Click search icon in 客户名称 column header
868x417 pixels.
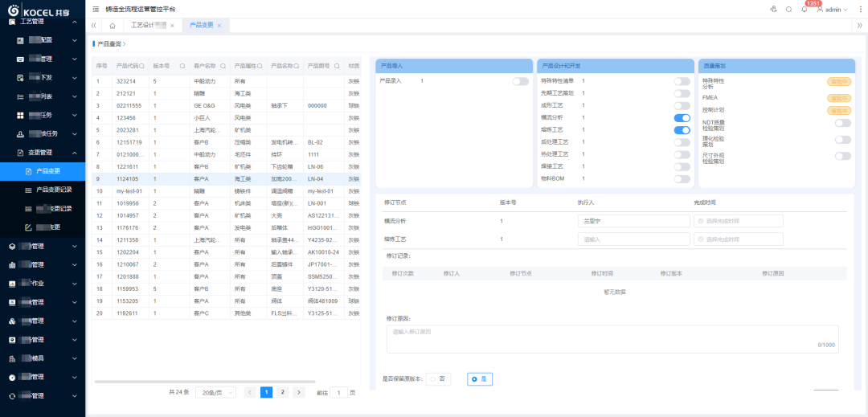click(x=223, y=66)
